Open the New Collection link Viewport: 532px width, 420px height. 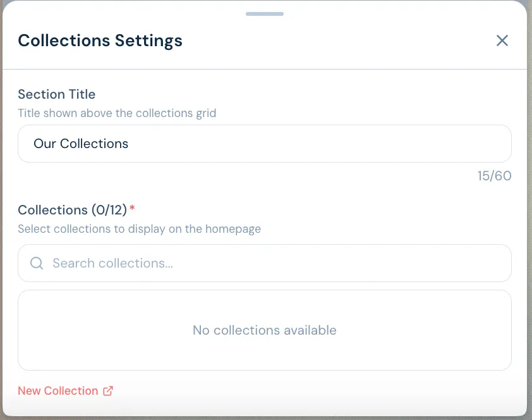click(x=58, y=391)
